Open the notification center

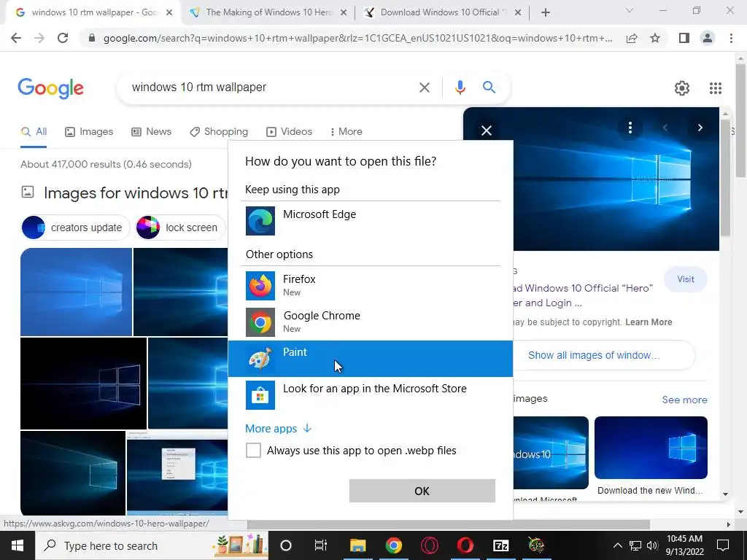coord(723,545)
